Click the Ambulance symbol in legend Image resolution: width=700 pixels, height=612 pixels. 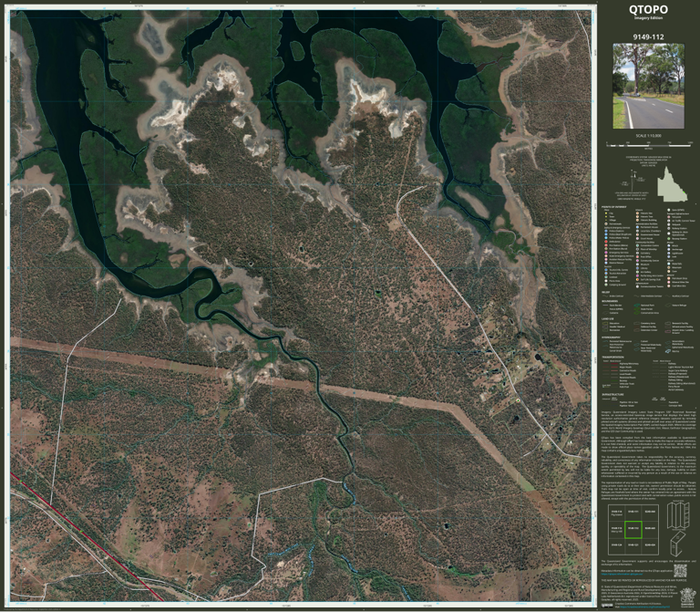606,242
